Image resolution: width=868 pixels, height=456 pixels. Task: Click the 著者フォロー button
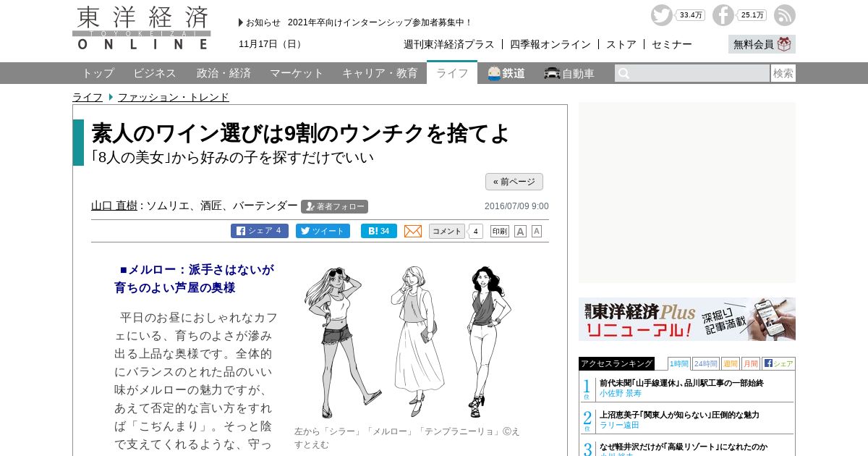334,206
